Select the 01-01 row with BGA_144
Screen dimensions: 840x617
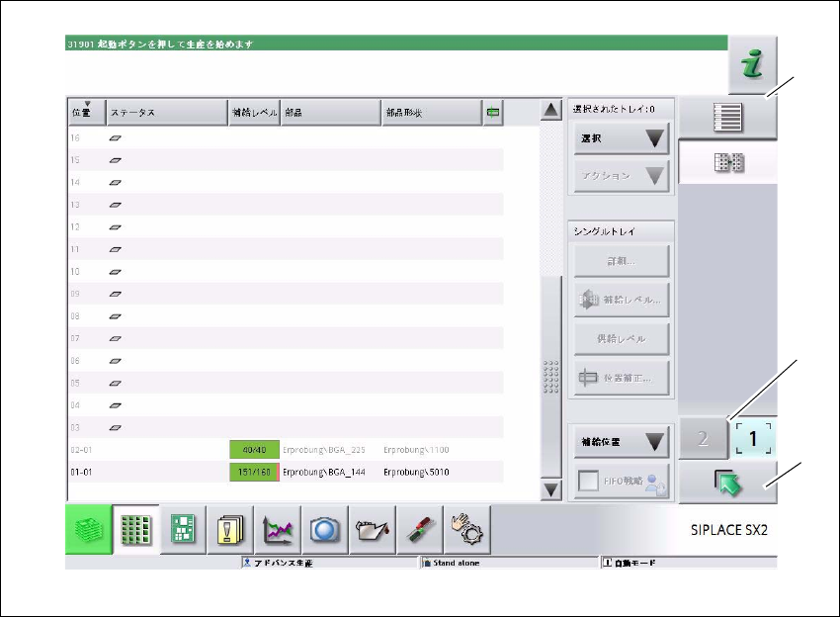tap(287, 473)
